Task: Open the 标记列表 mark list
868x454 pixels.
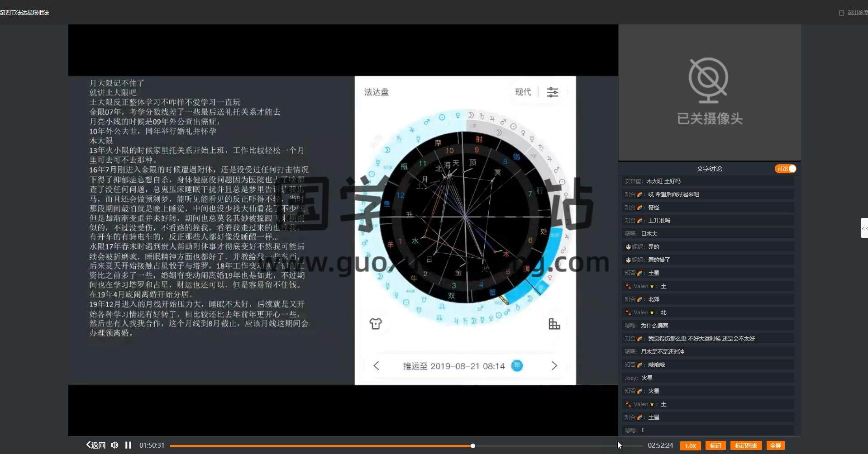Action: (x=746, y=446)
